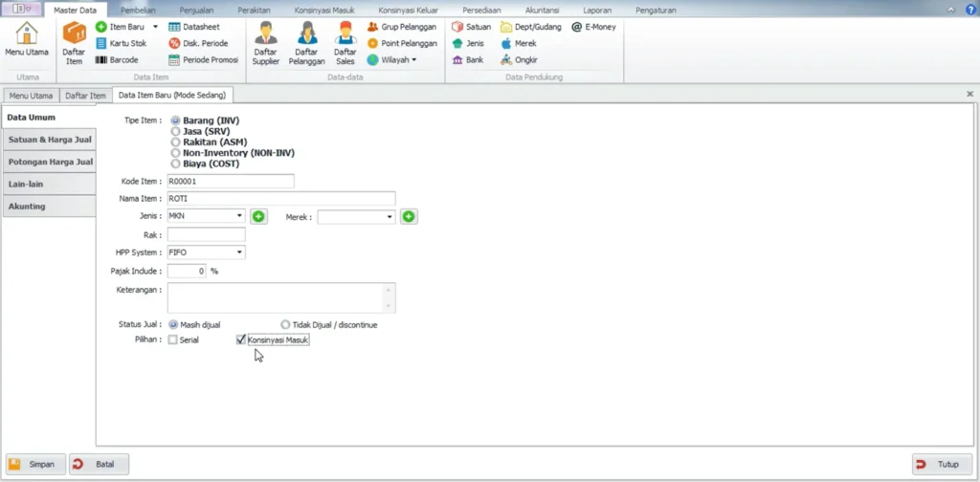Enable the Serial checkbox

(173, 340)
